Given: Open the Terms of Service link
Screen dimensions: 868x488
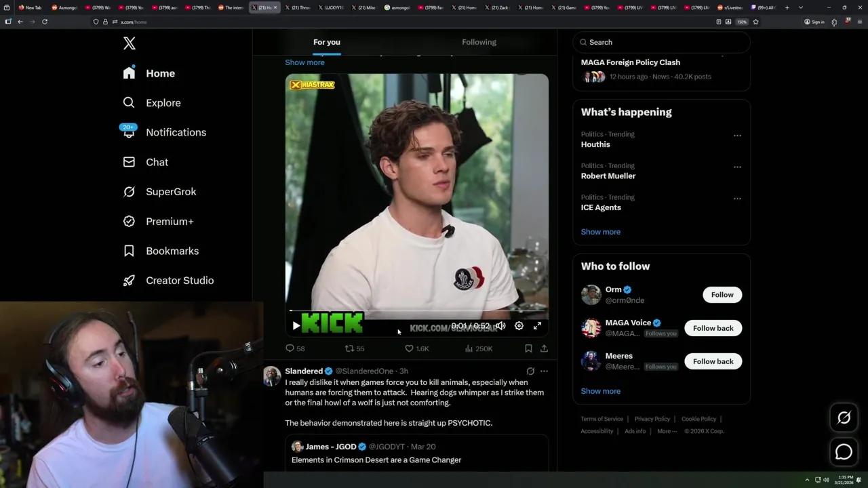Looking at the screenshot, I should [x=601, y=419].
